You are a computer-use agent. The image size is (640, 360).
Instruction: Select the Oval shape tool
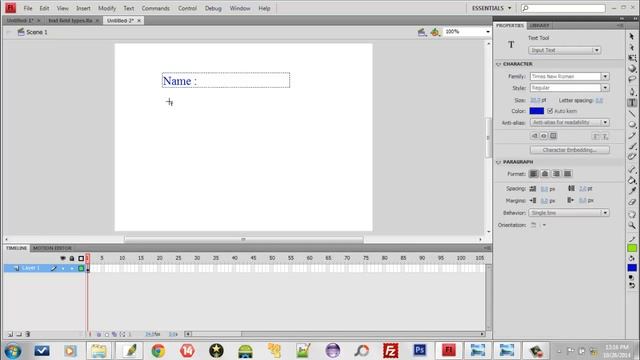[x=632, y=124]
